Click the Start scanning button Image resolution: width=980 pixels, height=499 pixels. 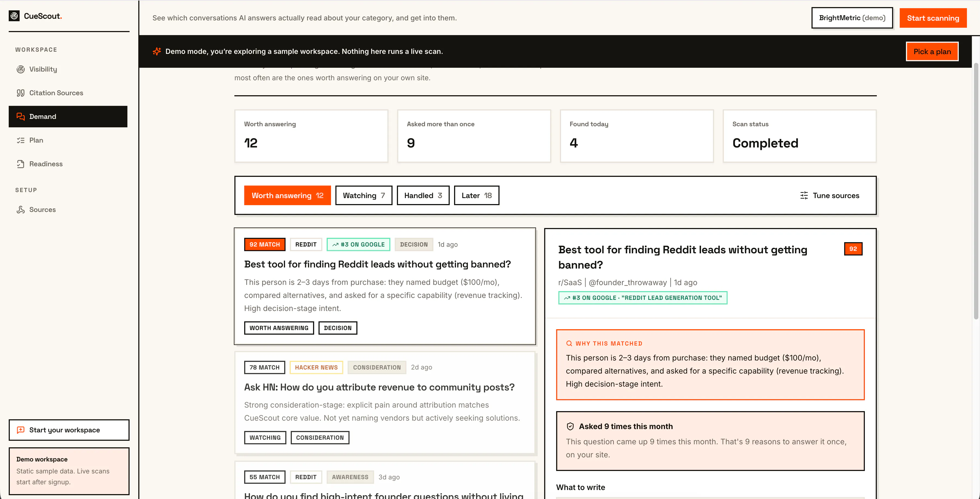click(933, 18)
